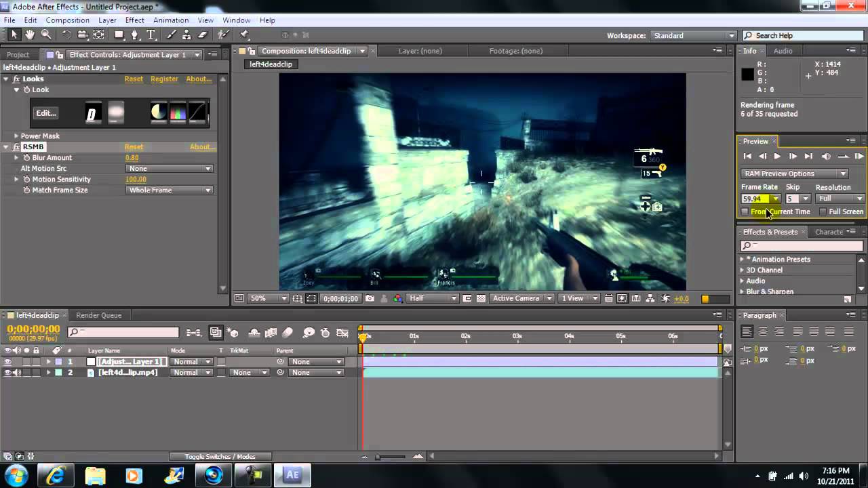Click the Auto-keyframe stopwatch icon in timeline
The height and width of the screenshot is (488, 868).
pyautogui.click(x=325, y=333)
